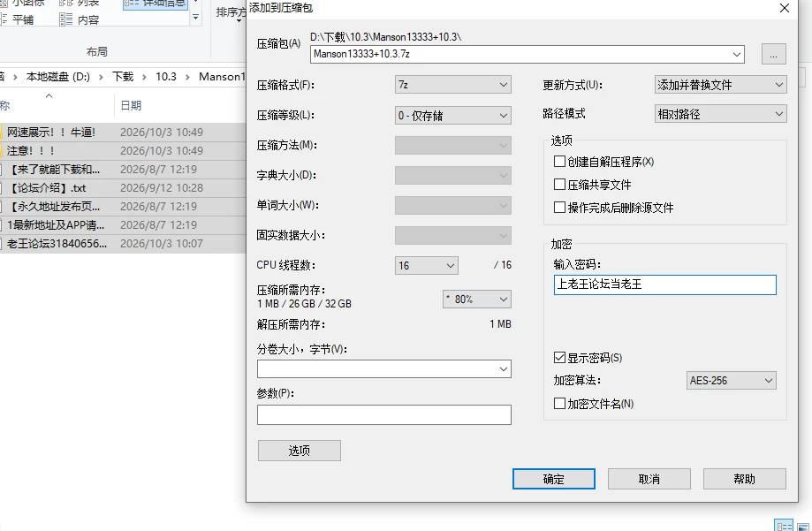
Task: Click the 2026/9/12 10:28 date cell
Action: point(162,188)
